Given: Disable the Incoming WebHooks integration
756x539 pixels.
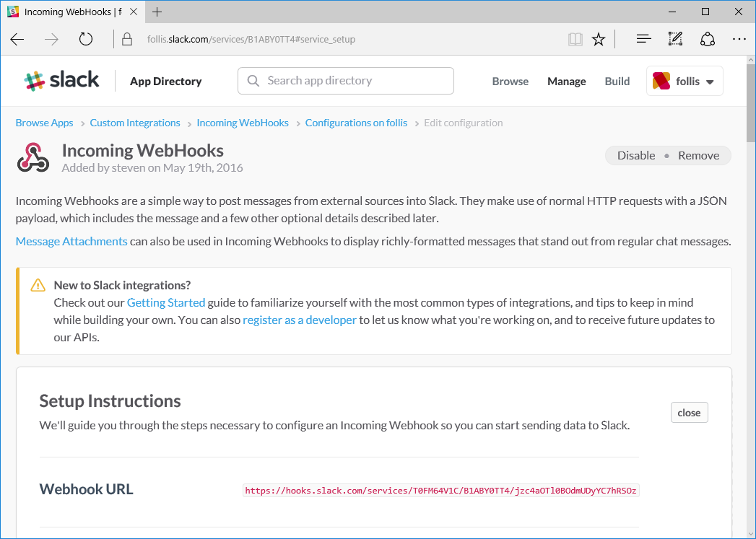Looking at the screenshot, I should click(x=636, y=156).
